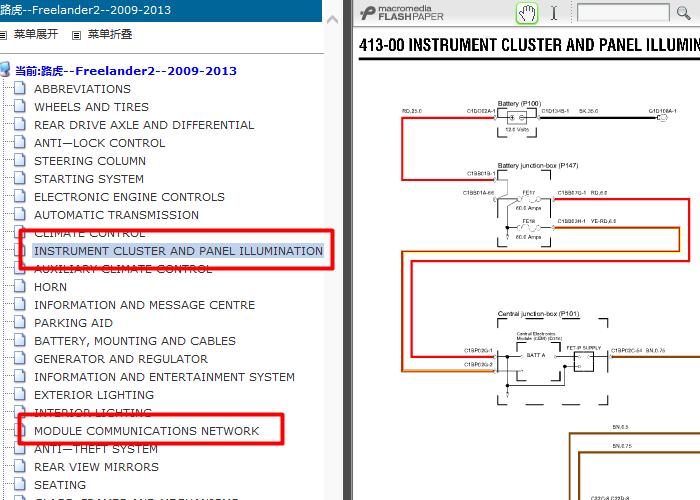Click the Battery (P100) label in diagram
Viewport: 700px width, 500px height.
click(519, 104)
